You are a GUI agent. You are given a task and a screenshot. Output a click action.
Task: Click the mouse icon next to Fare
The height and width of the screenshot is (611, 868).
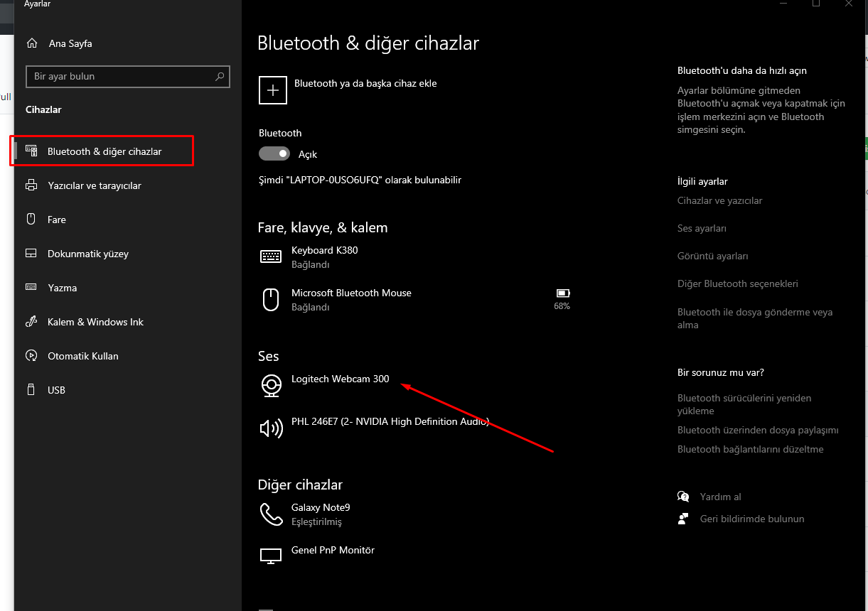pyautogui.click(x=31, y=220)
